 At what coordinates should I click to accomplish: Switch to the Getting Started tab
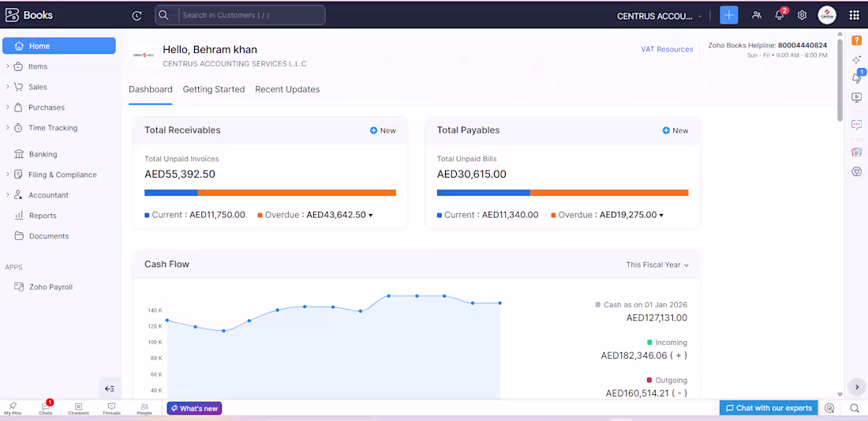coord(214,89)
